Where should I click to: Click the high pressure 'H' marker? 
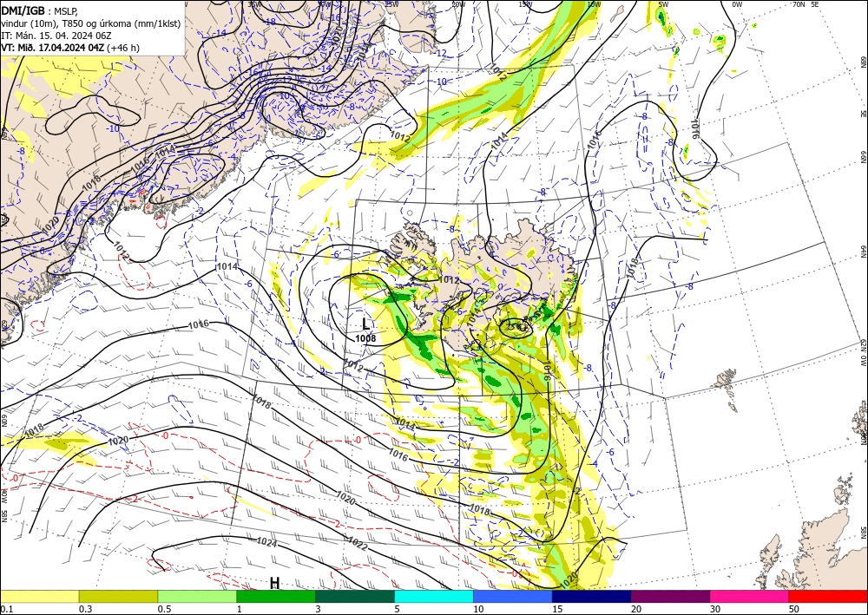tap(274, 583)
